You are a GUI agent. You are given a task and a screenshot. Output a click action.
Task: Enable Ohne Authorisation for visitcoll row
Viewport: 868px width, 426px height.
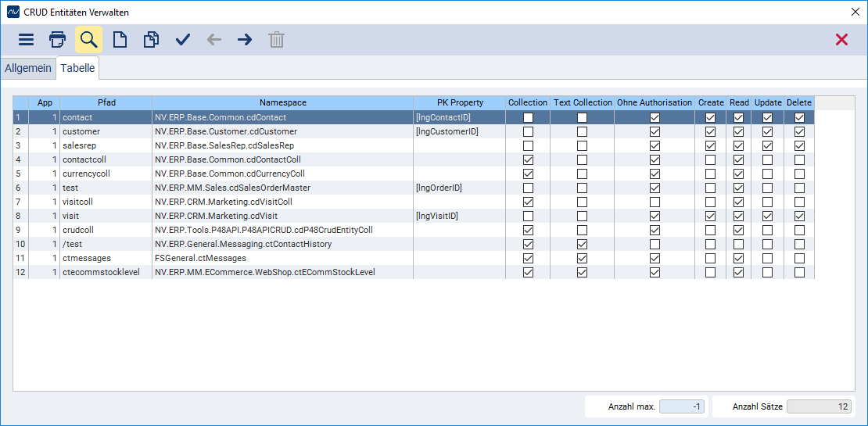655,202
